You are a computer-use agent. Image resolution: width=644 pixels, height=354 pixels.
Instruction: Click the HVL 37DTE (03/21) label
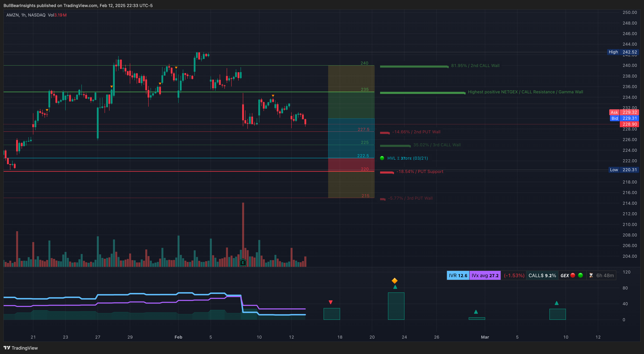(407, 158)
